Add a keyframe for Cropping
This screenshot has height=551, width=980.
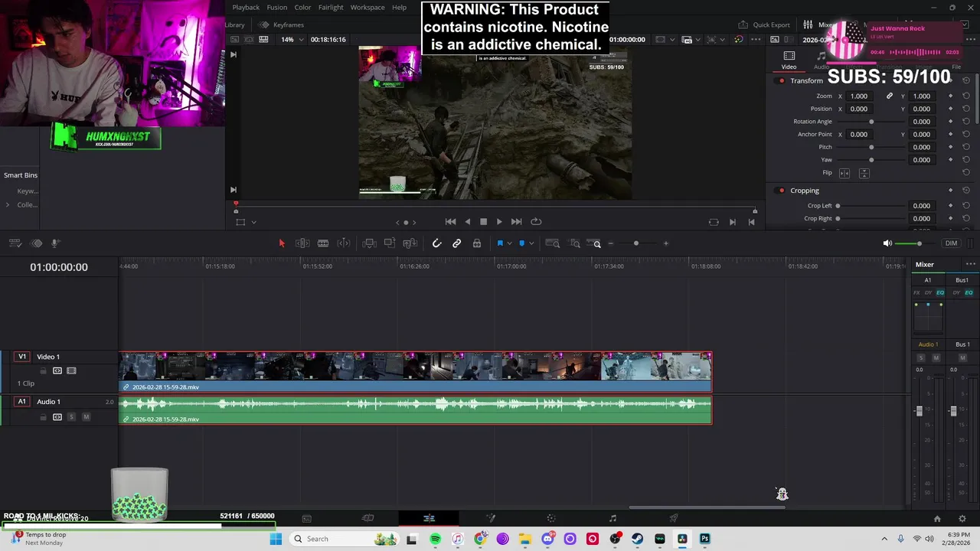point(951,191)
